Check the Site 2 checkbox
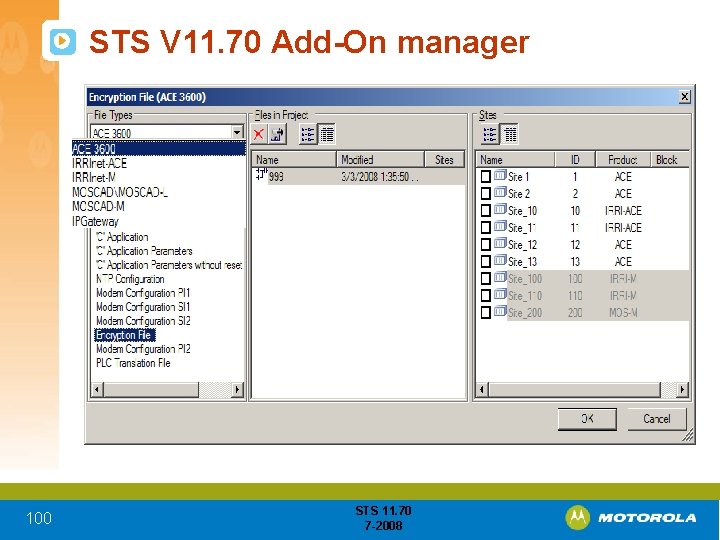 point(485,194)
